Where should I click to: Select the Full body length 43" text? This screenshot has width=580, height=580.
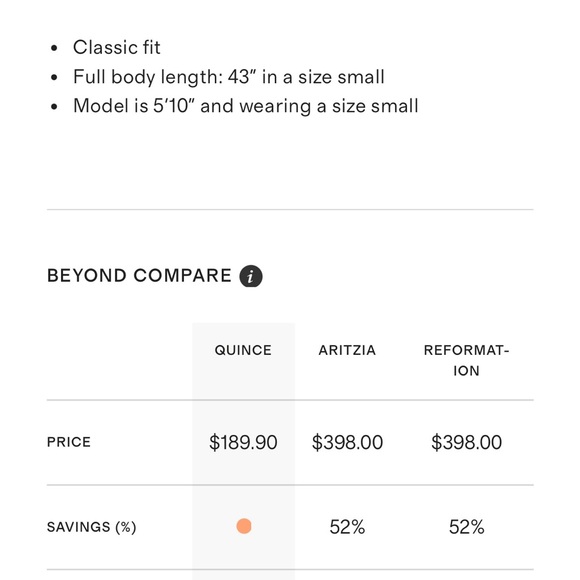click(x=229, y=77)
